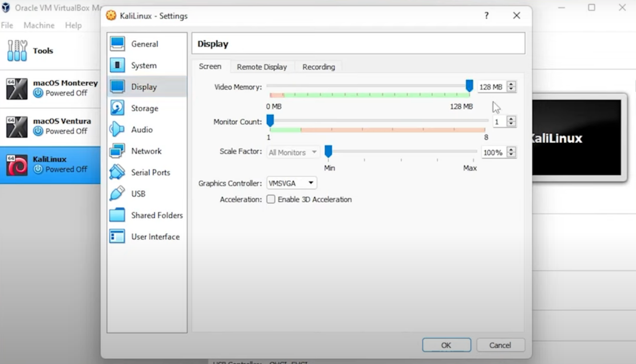
Task: Increase Monitor Count with spinner up arrow
Action: [512, 119]
